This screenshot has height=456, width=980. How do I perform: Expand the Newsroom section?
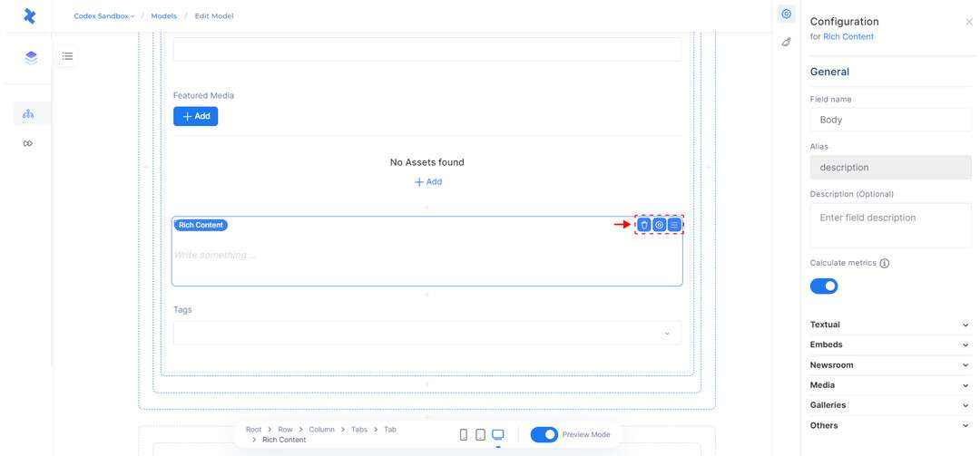click(890, 364)
